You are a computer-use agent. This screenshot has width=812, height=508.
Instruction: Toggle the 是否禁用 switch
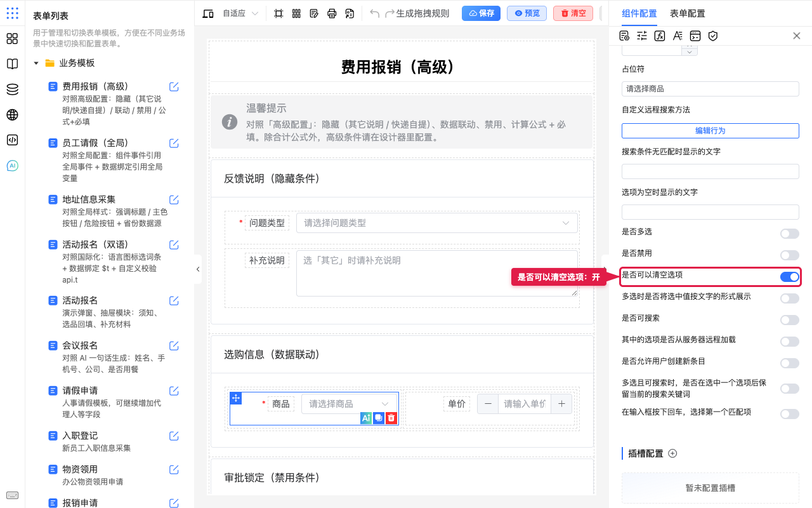[790, 255]
